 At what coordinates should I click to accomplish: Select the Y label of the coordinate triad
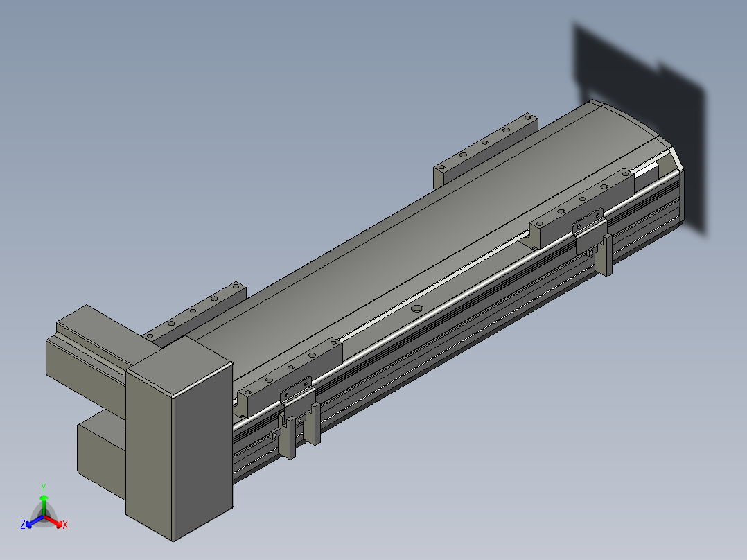tap(44, 488)
